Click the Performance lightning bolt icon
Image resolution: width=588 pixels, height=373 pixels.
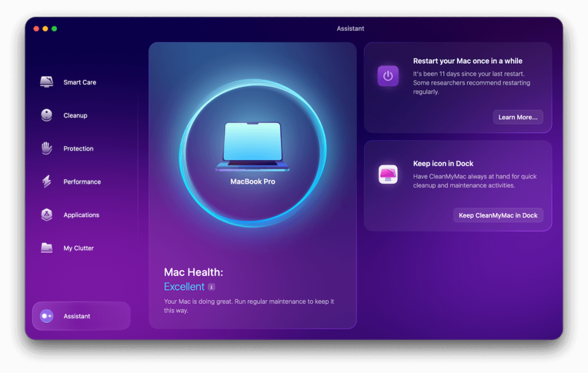click(47, 181)
